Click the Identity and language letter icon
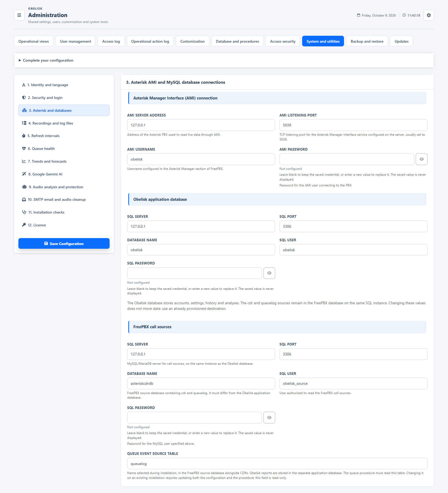Screen dimensions: 448x493 coord(24,85)
